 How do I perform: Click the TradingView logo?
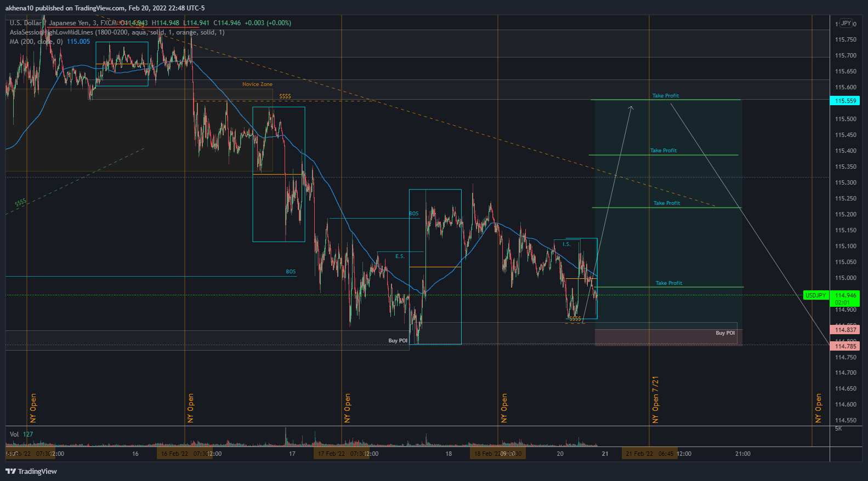coord(31,471)
